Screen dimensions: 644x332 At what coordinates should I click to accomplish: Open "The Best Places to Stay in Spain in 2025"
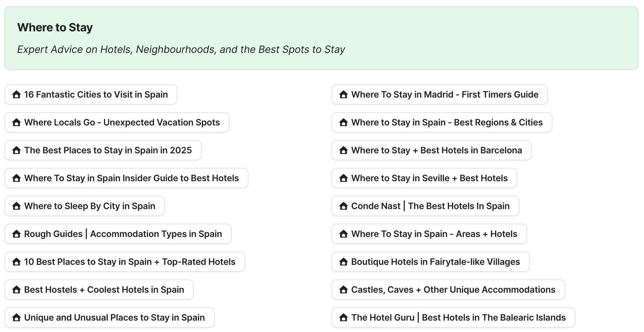[x=103, y=150]
